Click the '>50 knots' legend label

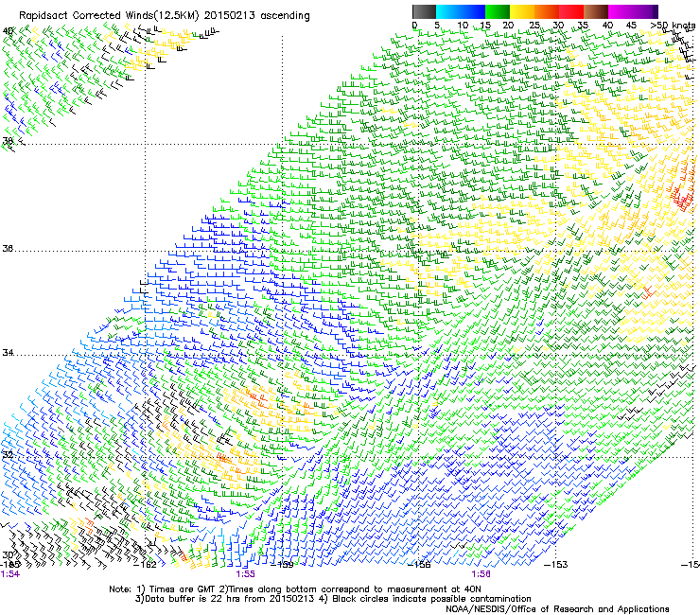pyautogui.click(x=673, y=26)
